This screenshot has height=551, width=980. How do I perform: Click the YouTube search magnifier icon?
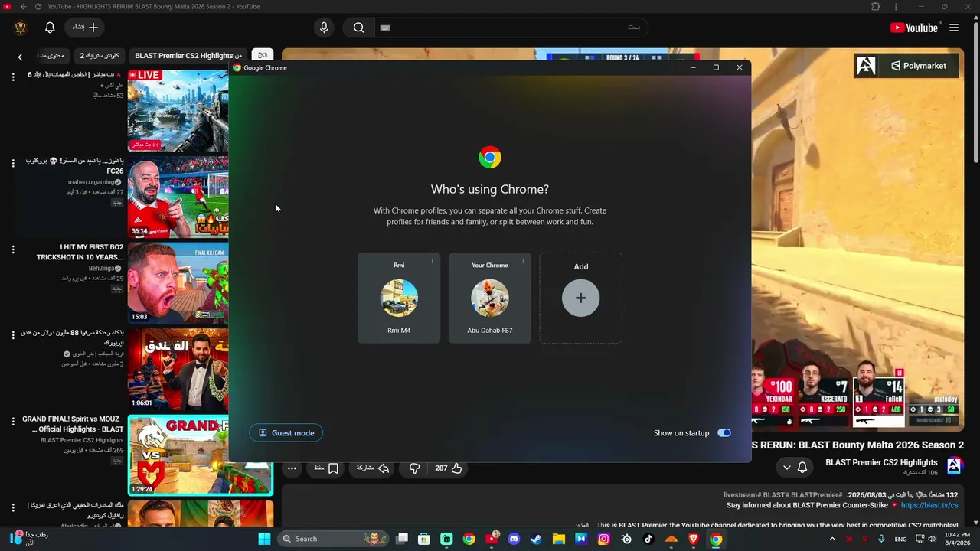pyautogui.click(x=358, y=28)
